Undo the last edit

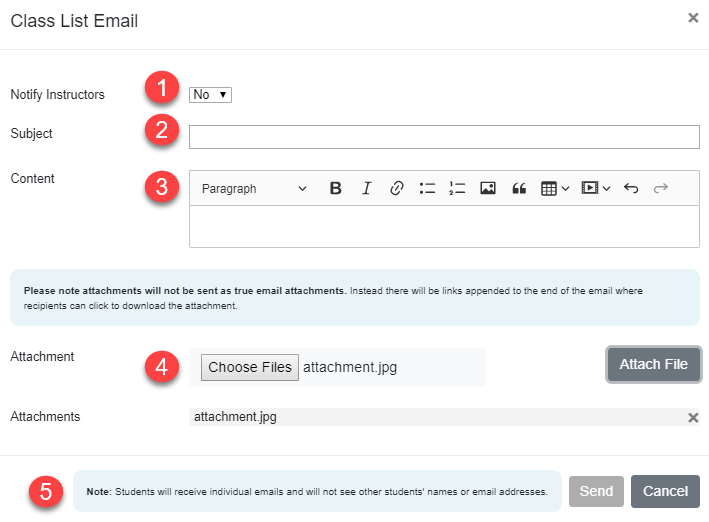coord(630,188)
